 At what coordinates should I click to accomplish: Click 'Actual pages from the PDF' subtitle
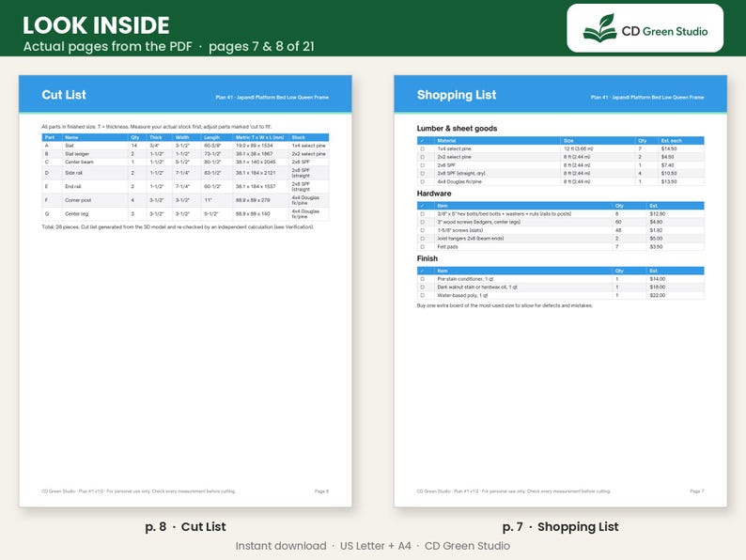click(x=107, y=47)
